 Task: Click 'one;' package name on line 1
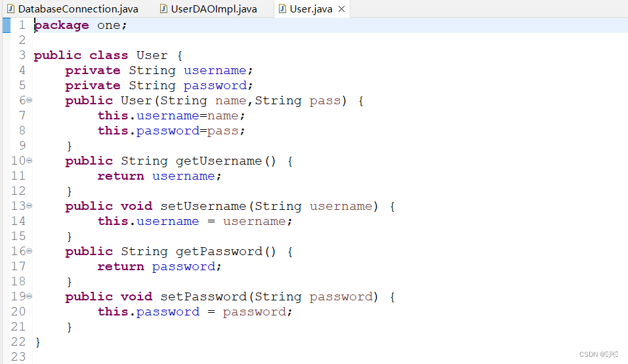pyautogui.click(x=112, y=26)
